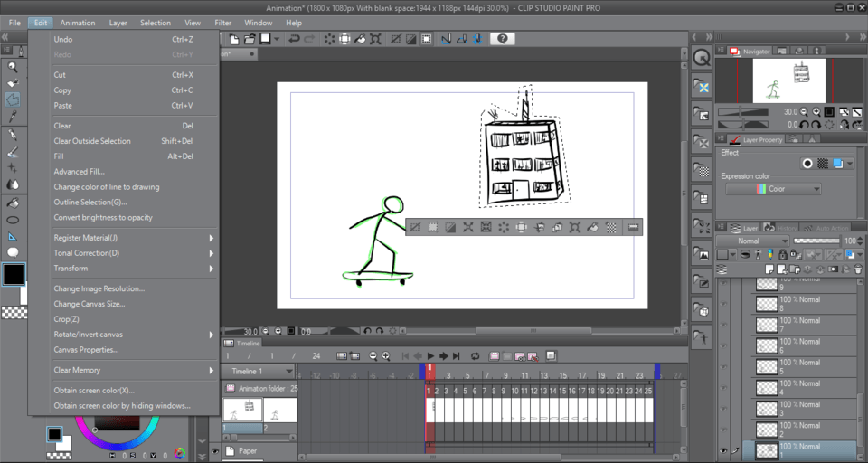The image size is (868, 463).
Task: Click the Quick Access Q icon
Action: click(x=702, y=57)
